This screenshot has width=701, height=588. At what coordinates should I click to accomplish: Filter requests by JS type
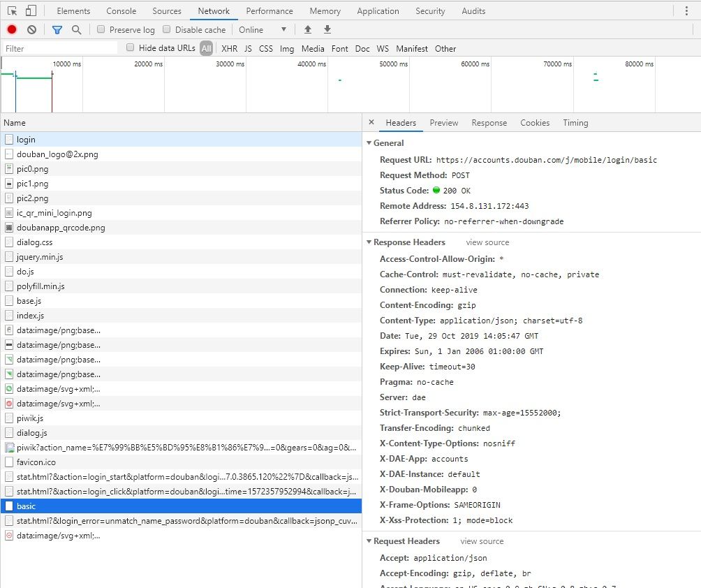[x=248, y=48]
